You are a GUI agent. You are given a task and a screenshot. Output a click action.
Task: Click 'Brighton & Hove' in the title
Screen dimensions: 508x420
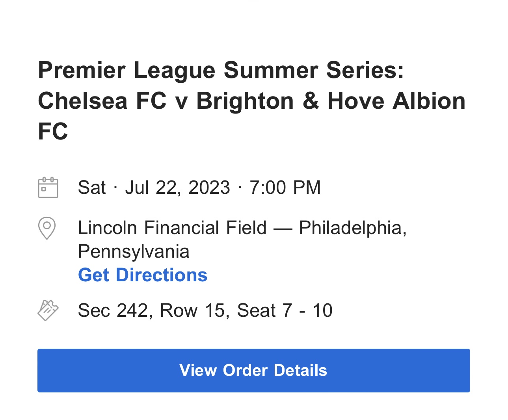(290, 101)
